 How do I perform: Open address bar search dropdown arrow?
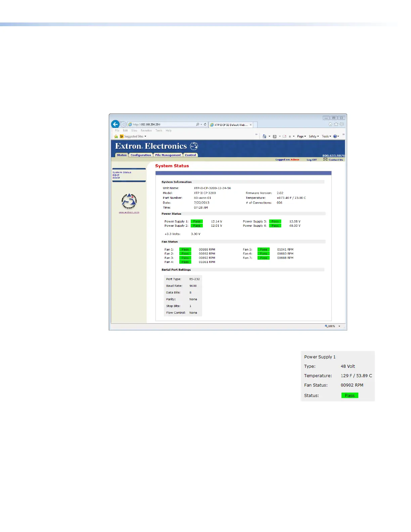201,125
